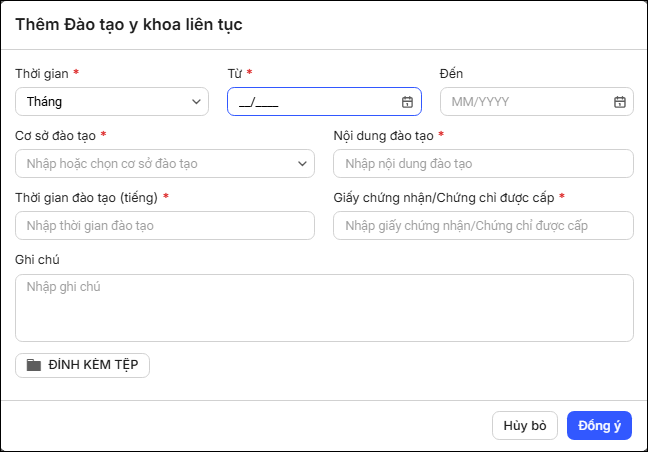Open calendar picker in Từ field
Screen dimensions: 648x452
(x=407, y=102)
